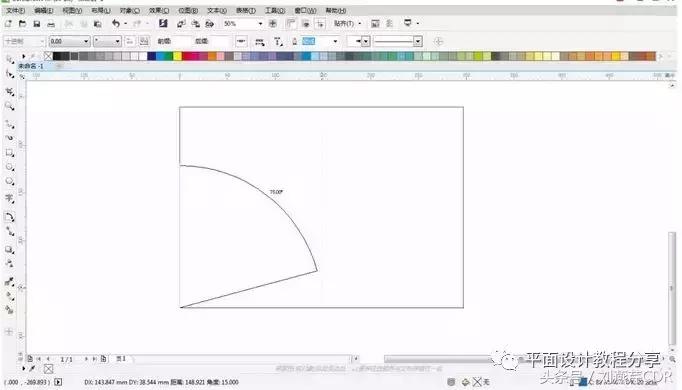Open the line style dropdown
The height and width of the screenshot is (390, 682).
tap(418, 41)
